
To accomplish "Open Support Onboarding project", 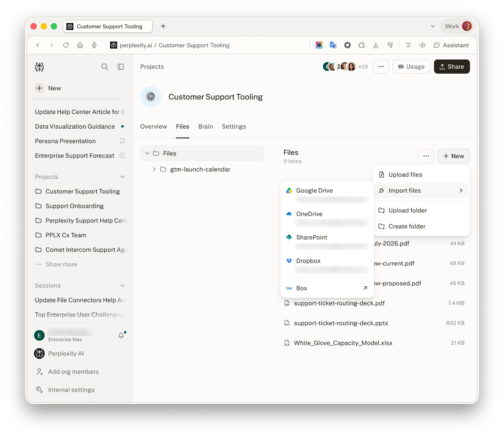I will (x=74, y=206).
